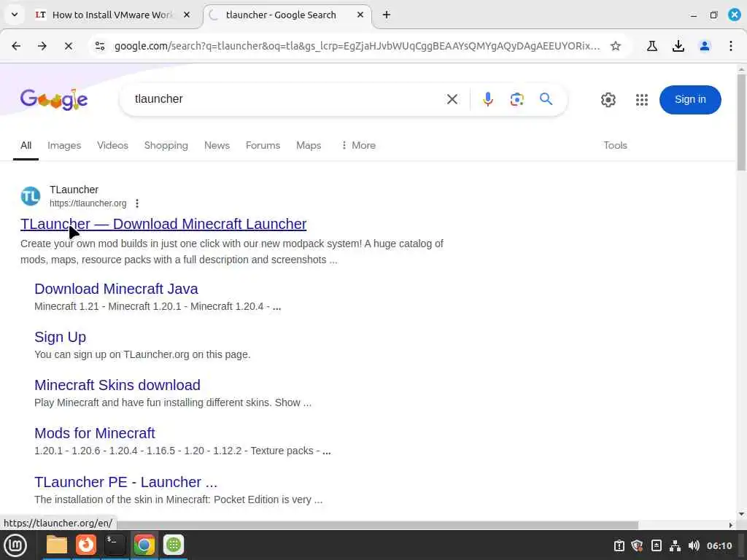
Task: Switch to Forums results
Action: (263, 145)
